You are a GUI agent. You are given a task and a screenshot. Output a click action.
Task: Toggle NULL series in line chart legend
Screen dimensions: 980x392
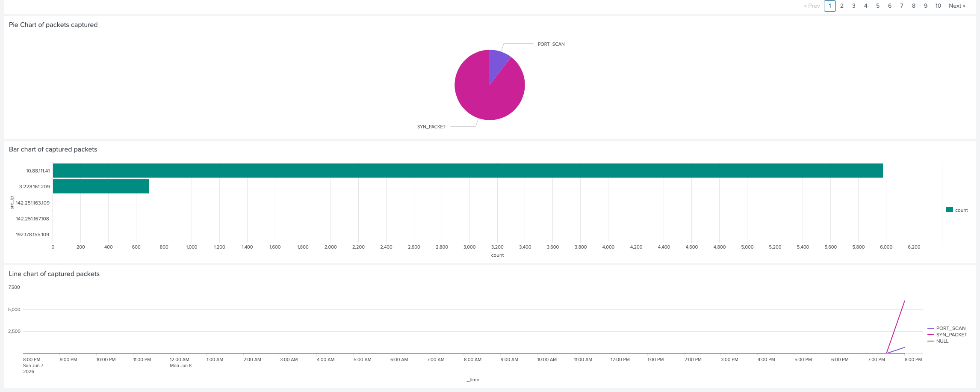[938, 341]
